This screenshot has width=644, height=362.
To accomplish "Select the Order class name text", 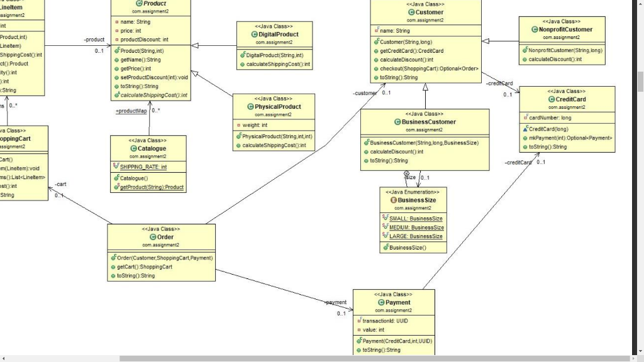I will pos(165,237).
